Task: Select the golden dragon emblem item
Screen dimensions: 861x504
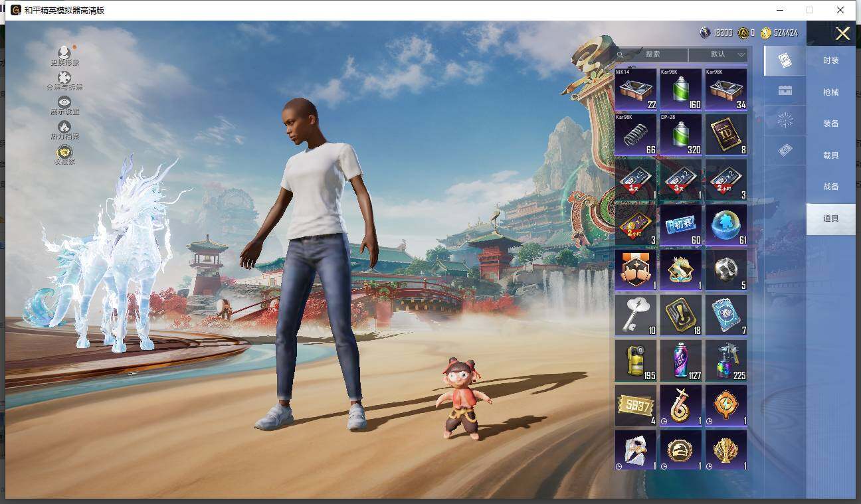Action: 681,270
